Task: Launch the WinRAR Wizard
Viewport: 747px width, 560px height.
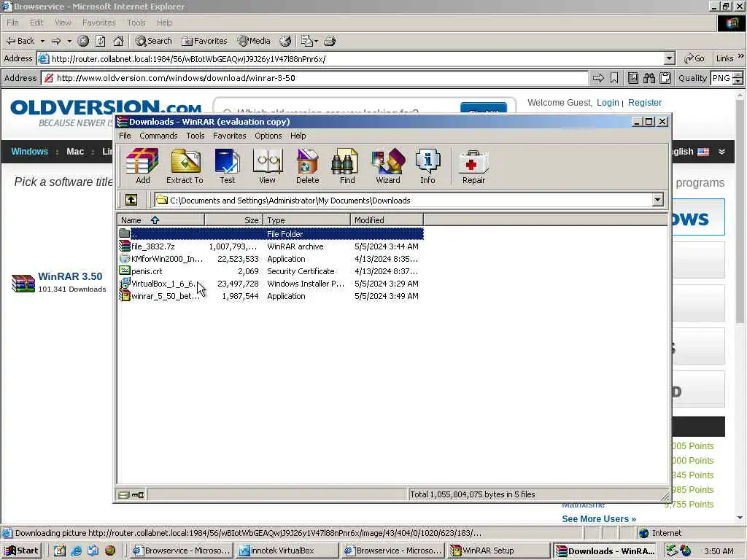Action: (388, 166)
